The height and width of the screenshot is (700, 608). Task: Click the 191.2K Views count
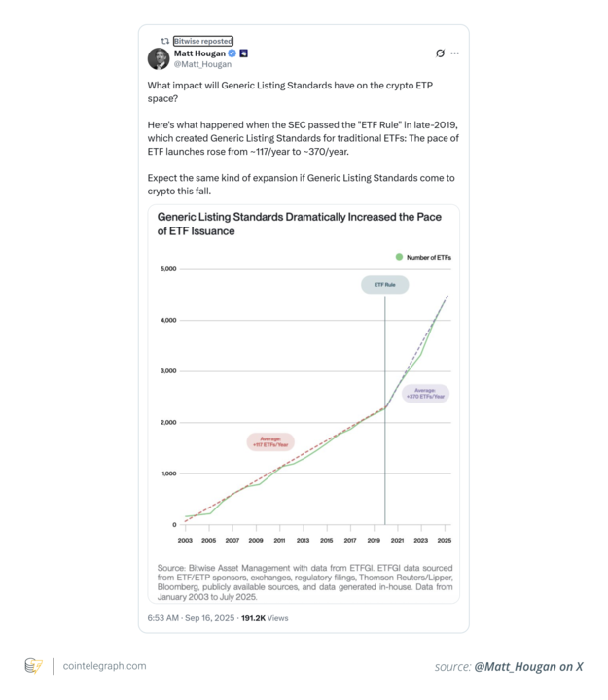(x=265, y=618)
